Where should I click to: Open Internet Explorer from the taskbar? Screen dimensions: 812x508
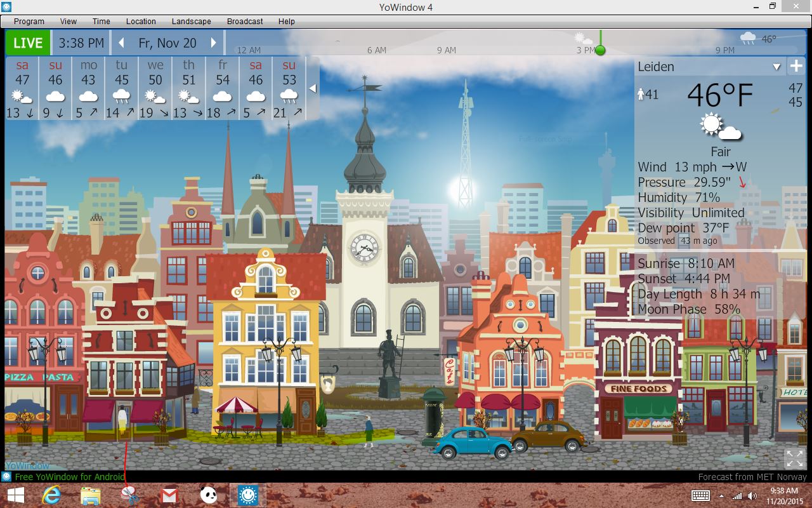51,495
